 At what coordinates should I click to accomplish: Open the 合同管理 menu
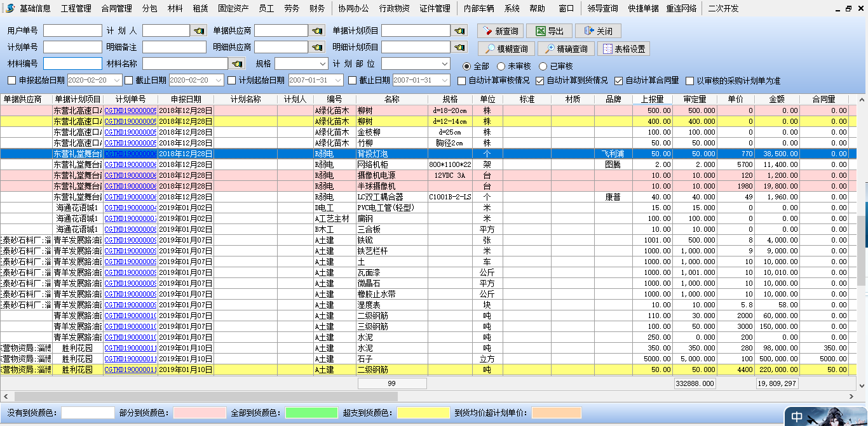tap(116, 8)
